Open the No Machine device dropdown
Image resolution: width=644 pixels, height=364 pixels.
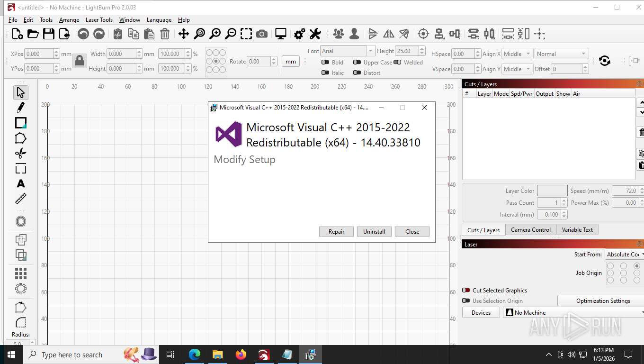click(574, 312)
